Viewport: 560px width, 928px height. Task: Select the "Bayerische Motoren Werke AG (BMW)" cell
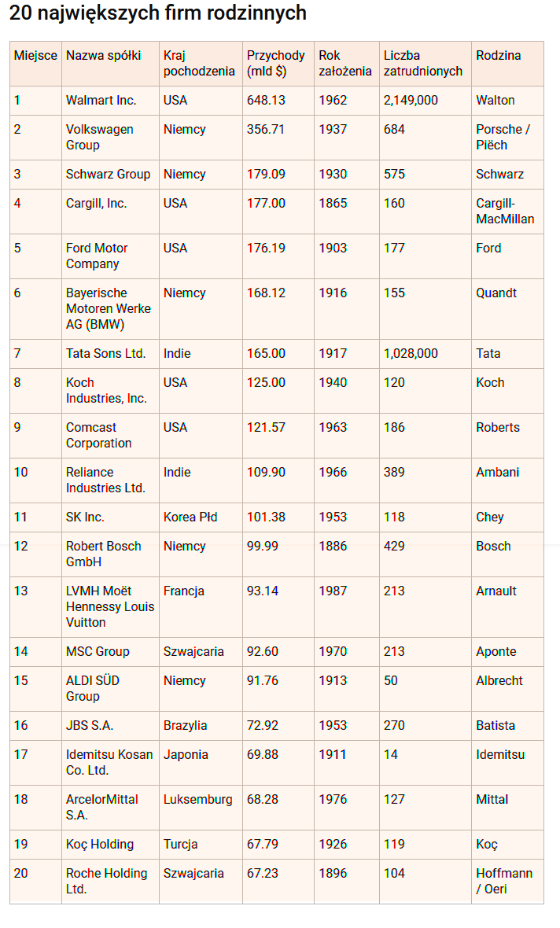point(109,308)
